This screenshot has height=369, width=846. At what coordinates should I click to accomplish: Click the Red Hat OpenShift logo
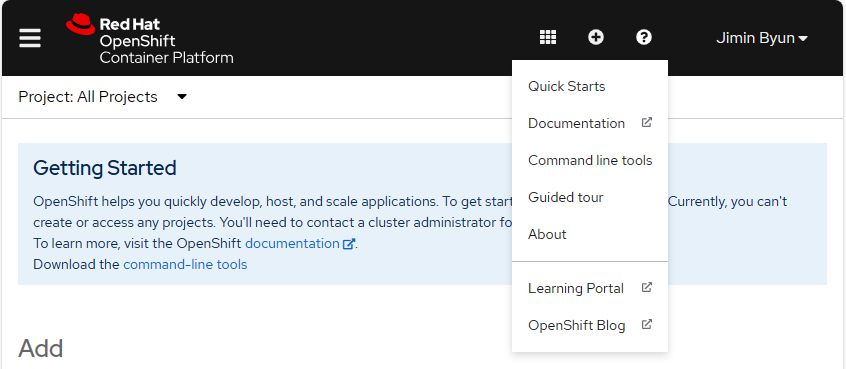click(x=149, y=39)
